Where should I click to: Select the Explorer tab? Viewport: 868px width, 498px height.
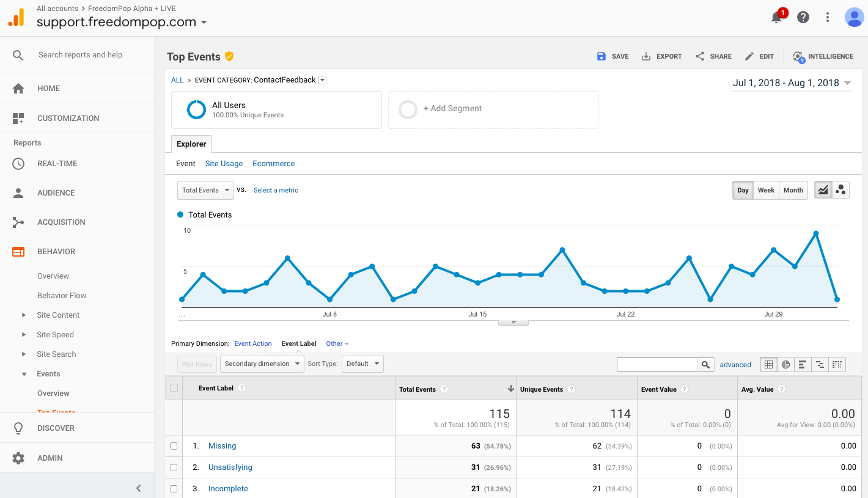click(191, 144)
